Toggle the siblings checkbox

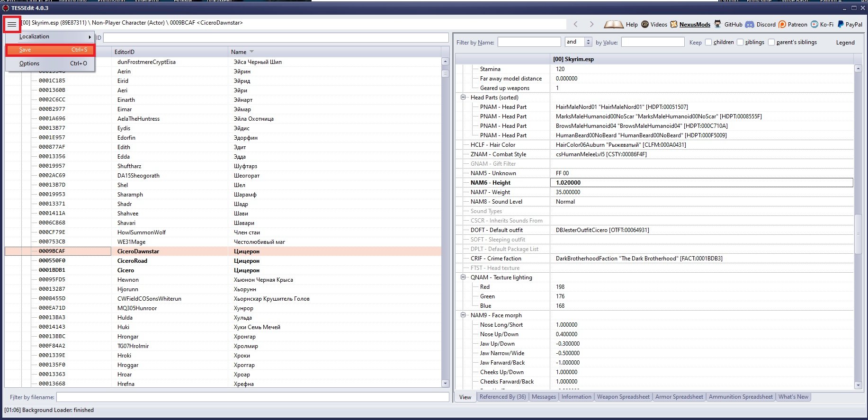tap(740, 42)
